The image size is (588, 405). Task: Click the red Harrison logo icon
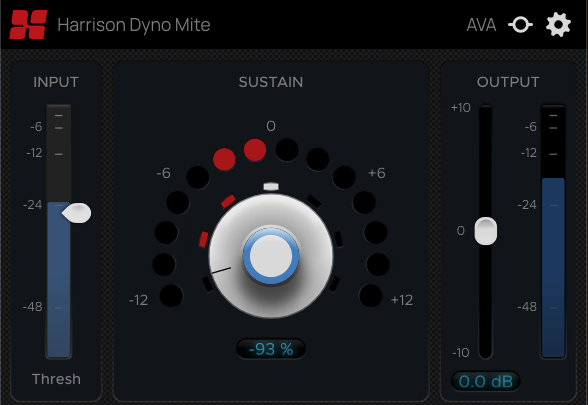coord(28,24)
